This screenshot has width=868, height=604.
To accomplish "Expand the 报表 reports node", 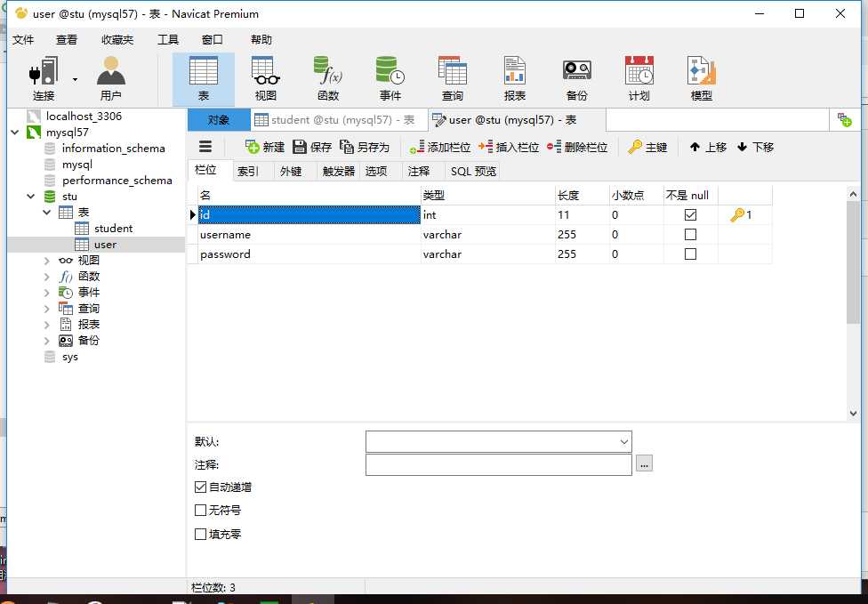I will coord(47,325).
